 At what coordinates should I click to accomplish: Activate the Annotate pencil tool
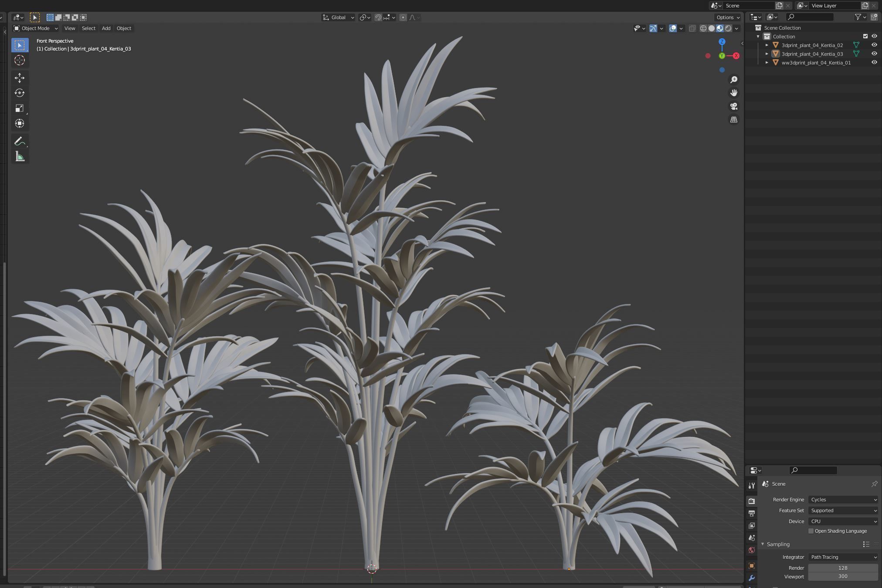click(19, 141)
